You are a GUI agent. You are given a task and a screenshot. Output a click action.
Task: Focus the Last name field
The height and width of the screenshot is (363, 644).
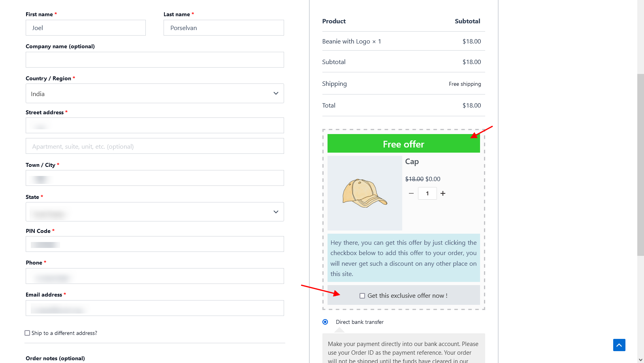[224, 28]
